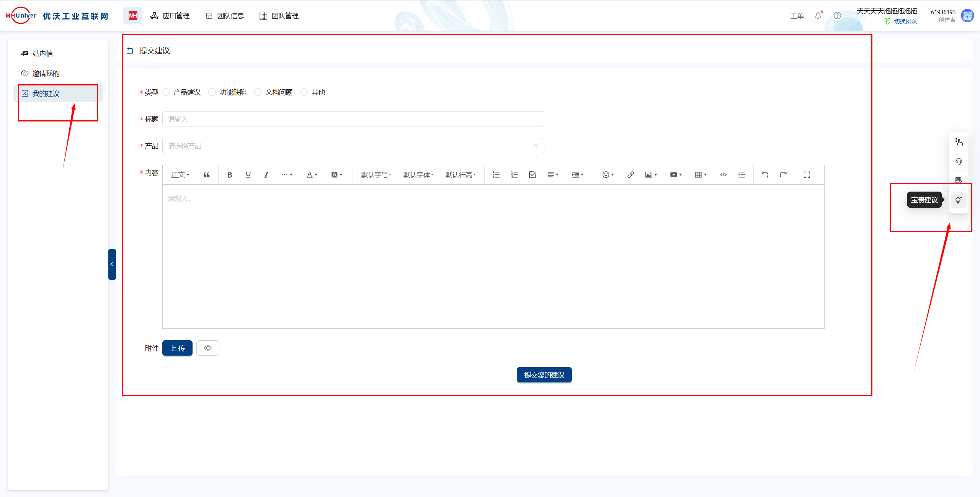Click the 标题 title input field
980x497 pixels.
353,119
